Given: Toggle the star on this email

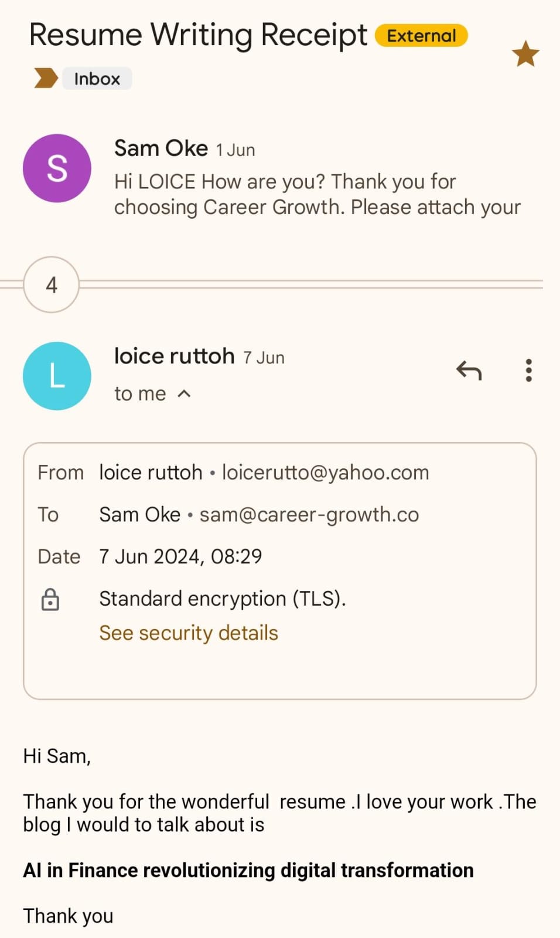Looking at the screenshot, I should (x=525, y=55).
